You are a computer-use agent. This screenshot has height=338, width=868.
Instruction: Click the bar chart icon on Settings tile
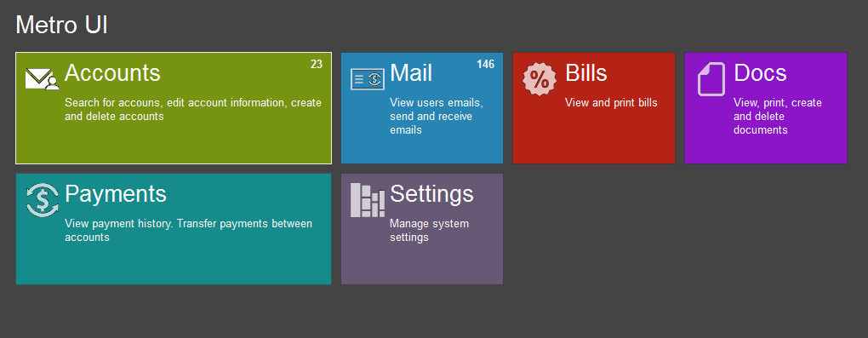[x=368, y=199]
